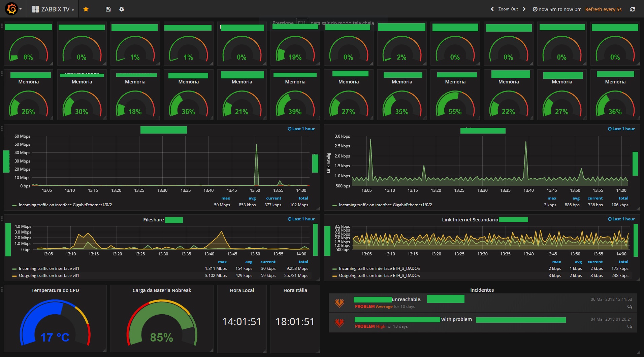Open the Hora Itália panel title
This screenshot has width=644, height=357.
pyautogui.click(x=295, y=290)
